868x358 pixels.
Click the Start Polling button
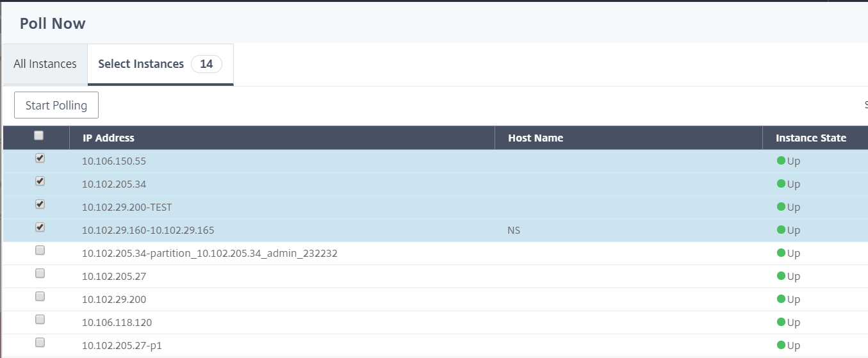click(x=56, y=106)
